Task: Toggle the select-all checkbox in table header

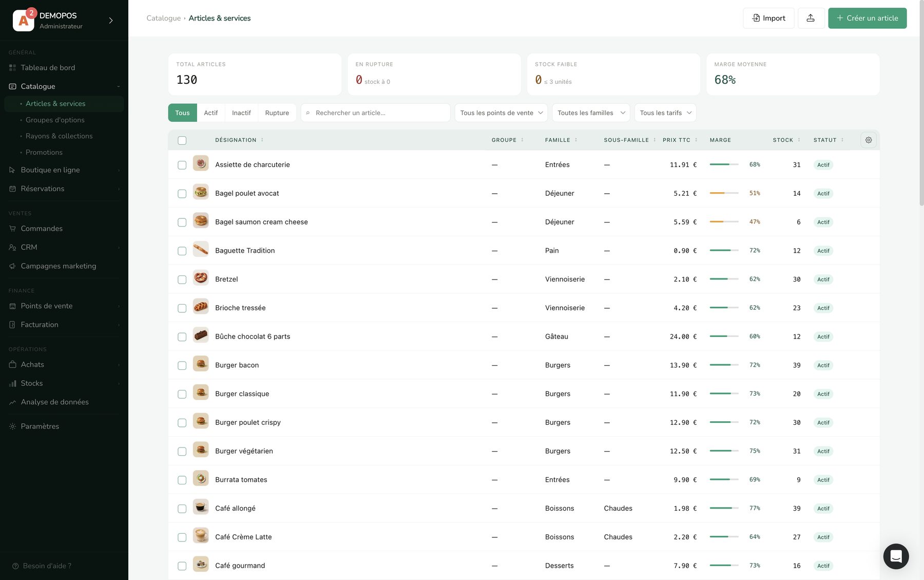Action: pyautogui.click(x=182, y=140)
